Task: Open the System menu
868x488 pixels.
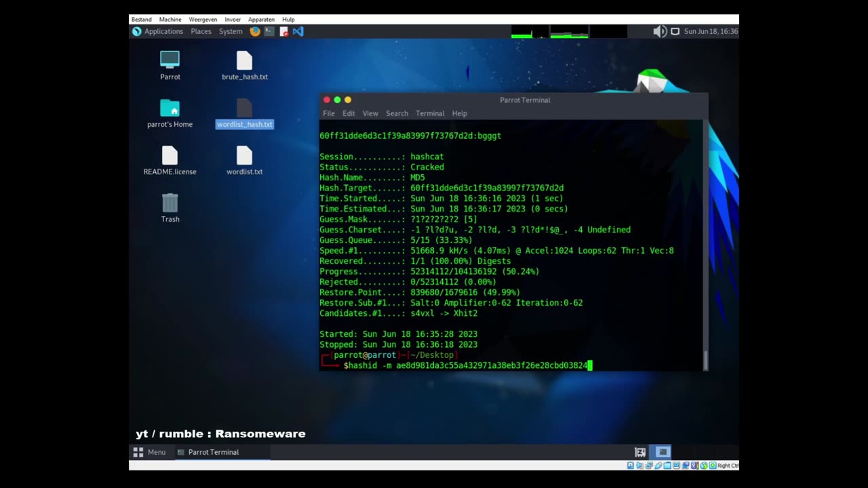Action: 231,31
